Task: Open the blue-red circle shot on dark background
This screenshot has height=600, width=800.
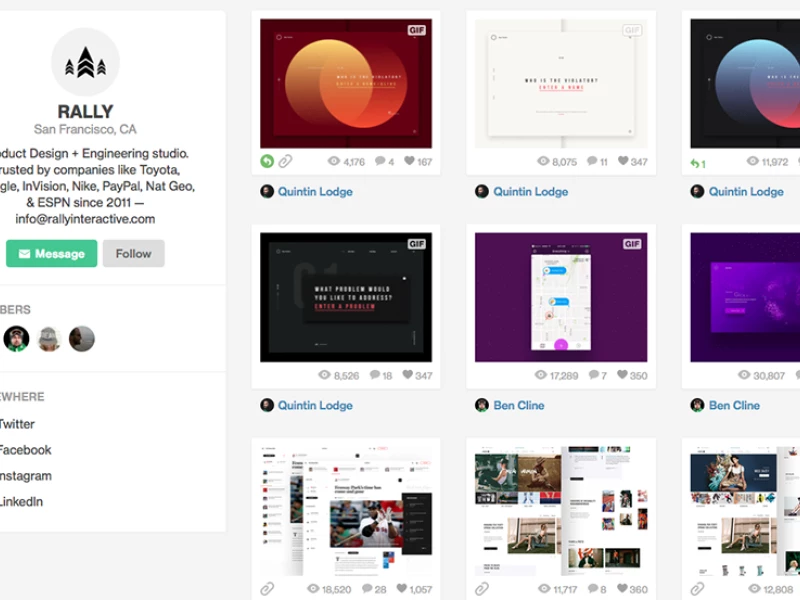Action: [x=745, y=84]
